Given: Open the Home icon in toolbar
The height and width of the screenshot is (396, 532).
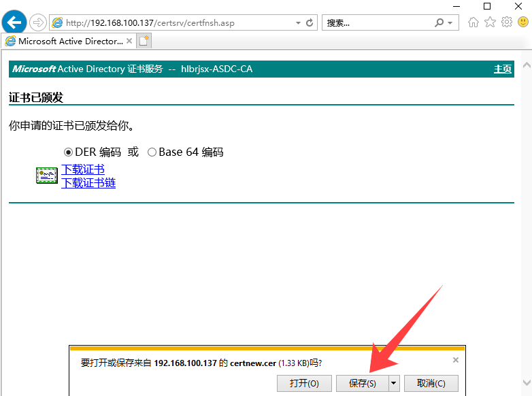Looking at the screenshot, I should click(x=473, y=22).
